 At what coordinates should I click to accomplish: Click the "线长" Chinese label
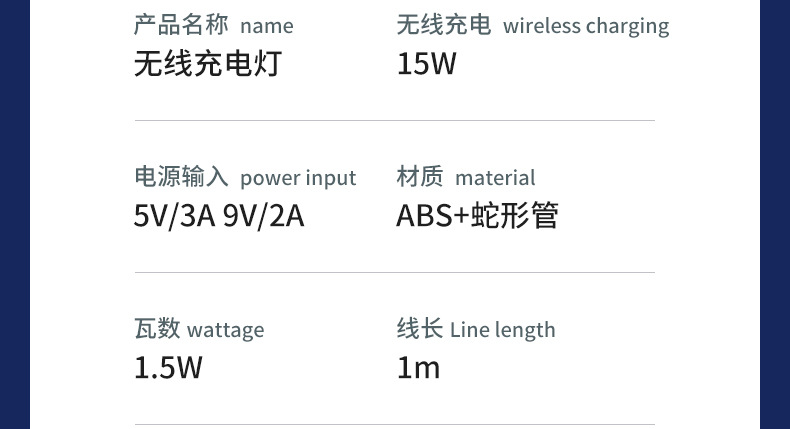(x=419, y=329)
